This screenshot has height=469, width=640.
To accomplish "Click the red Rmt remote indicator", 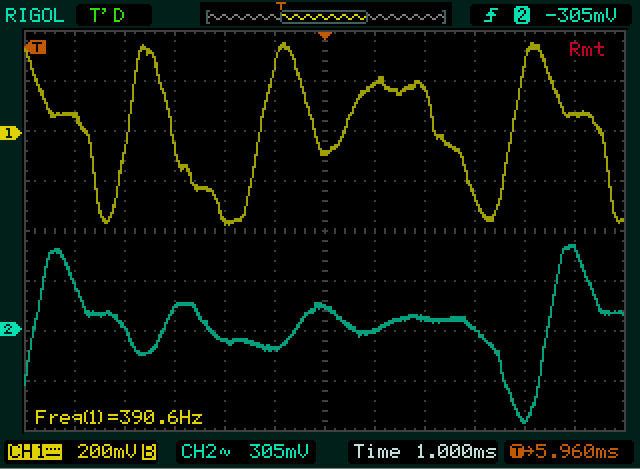I will [x=586, y=50].
